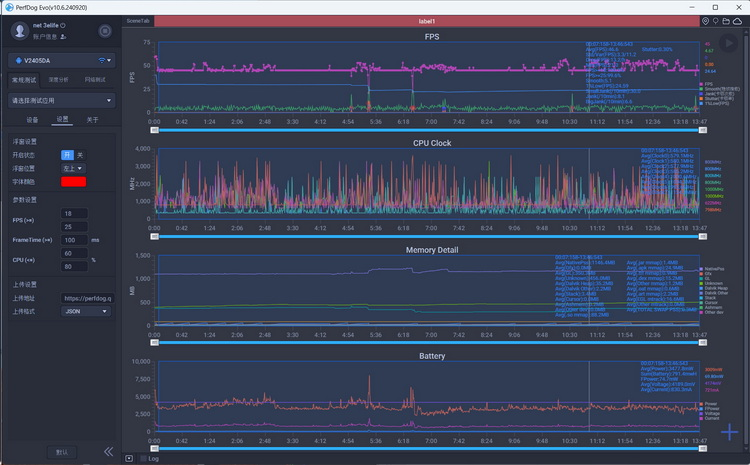Toggle the Smooth legend series in FPS chart

(x=719, y=89)
